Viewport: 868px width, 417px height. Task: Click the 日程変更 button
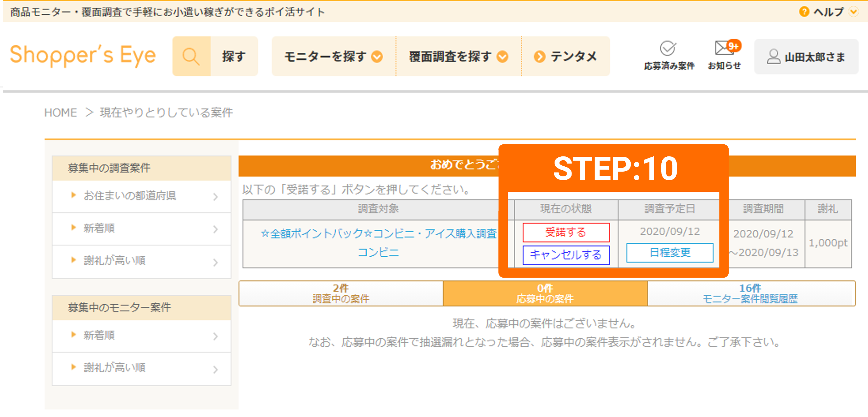(x=670, y=252)
